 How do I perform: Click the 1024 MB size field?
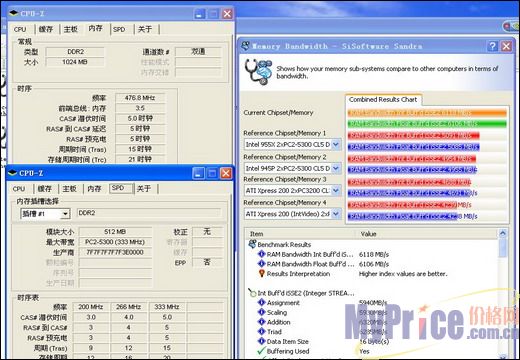pyautogui.click(x=75, y=62)
